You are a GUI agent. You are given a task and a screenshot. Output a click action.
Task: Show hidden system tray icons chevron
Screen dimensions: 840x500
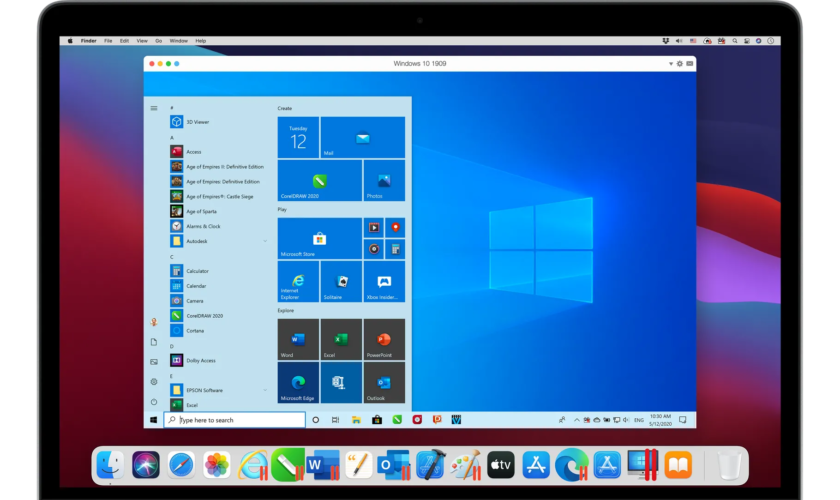click(x=577, y=420)
